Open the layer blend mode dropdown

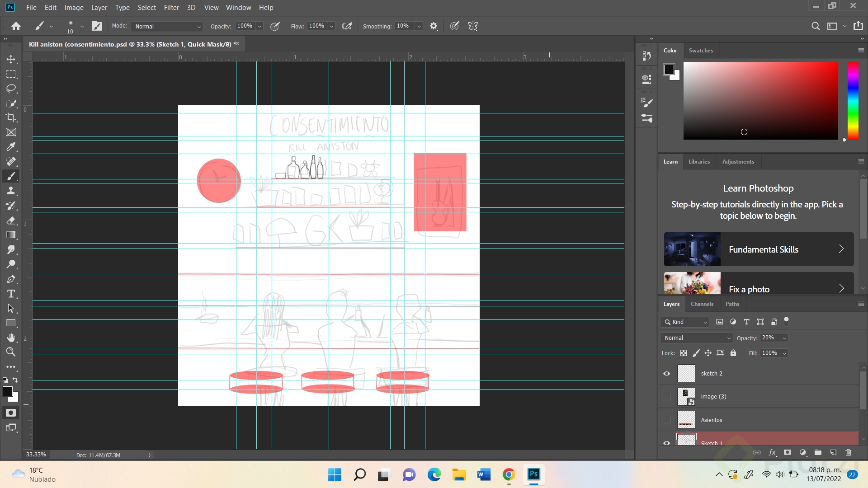click(695, 338)
